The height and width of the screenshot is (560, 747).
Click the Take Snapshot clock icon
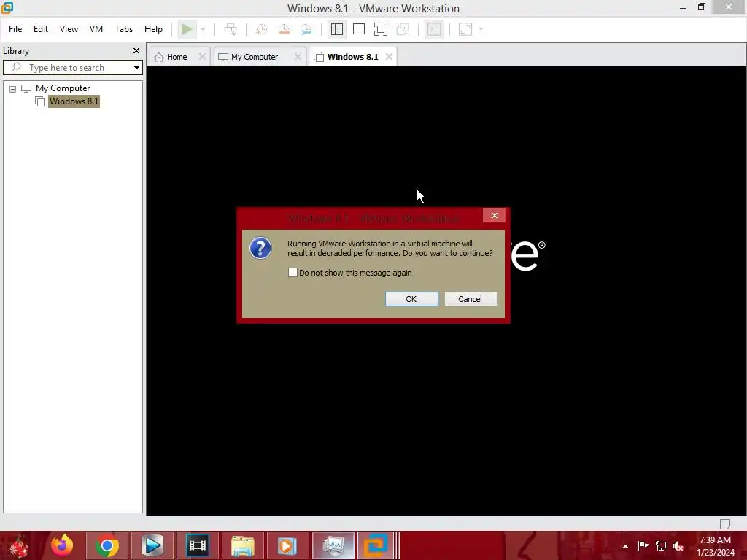tap(261, 29)
